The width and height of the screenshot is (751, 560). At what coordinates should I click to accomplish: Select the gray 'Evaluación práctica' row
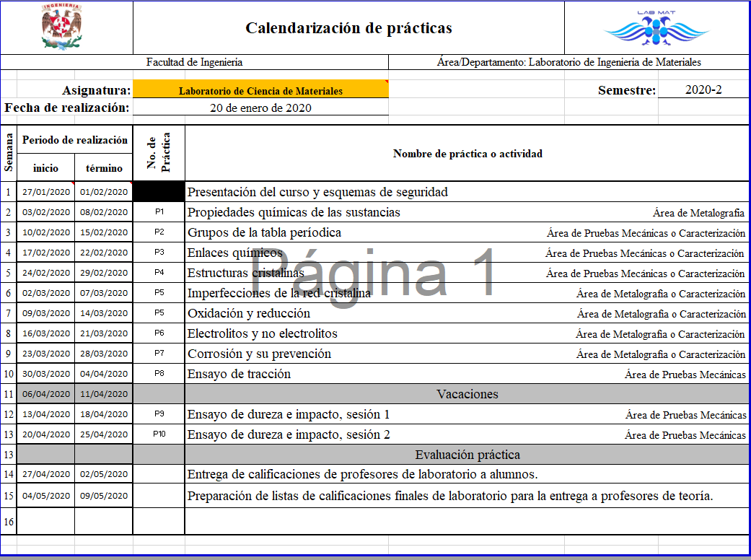[x=467, y=454]
